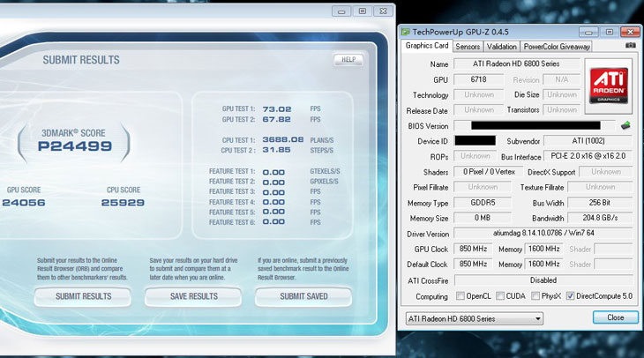
Task: Click the GPU-Z screenshot camera icon
Action: coord(631,46)
